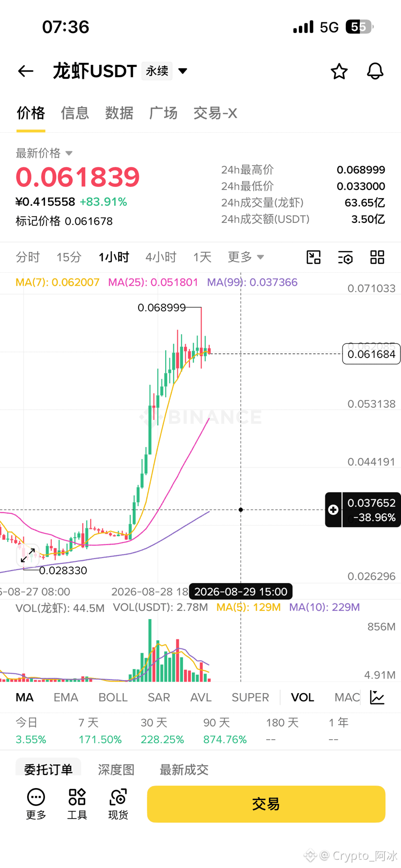Tap the volume MA(5) 129M label
This screenshot has width=401, height=868.
(248, 607)
